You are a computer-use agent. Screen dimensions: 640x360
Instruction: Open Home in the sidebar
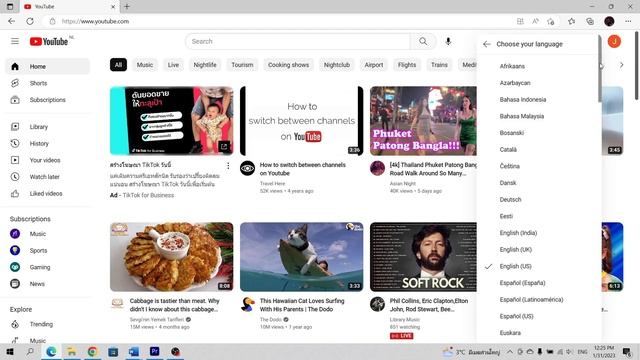click(x=47, y=67)
